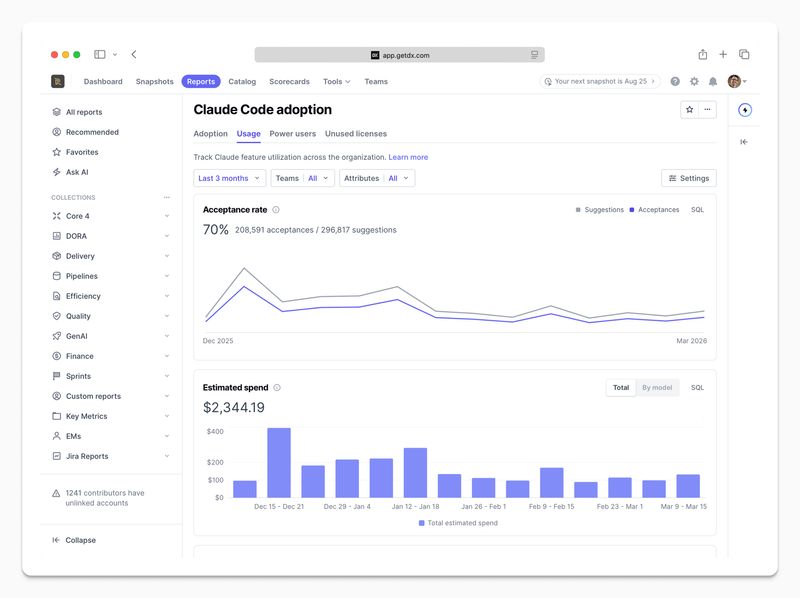
Task: Open Ask AI in the sidebar
Action: coord(77,172)
